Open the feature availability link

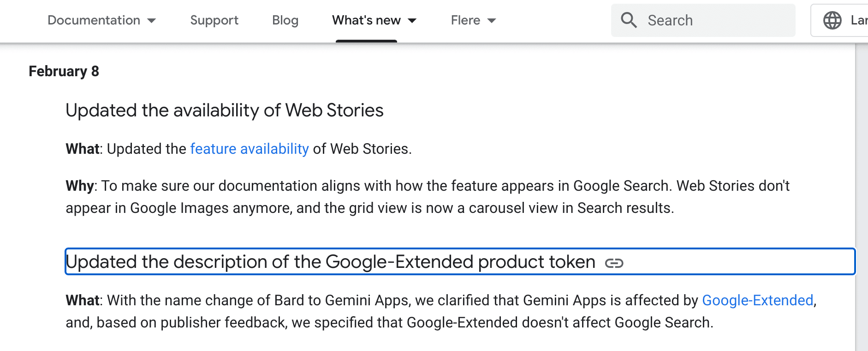point(249,149)
